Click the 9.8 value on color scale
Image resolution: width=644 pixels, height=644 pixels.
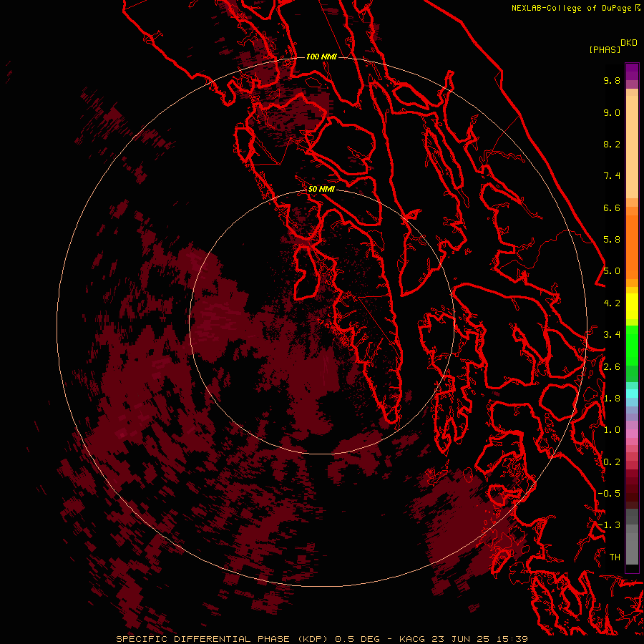[x=612, y=80]
